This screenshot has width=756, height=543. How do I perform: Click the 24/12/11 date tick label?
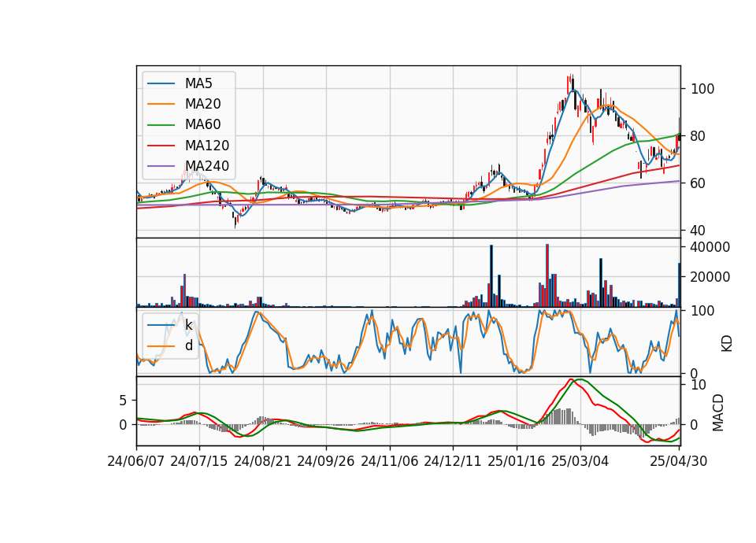point(453,462)
